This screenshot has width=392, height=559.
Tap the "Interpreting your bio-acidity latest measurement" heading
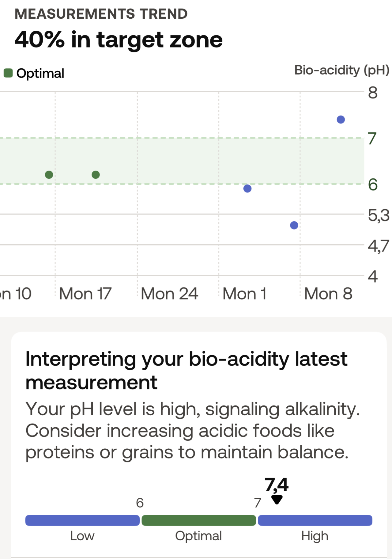(186, 371)
